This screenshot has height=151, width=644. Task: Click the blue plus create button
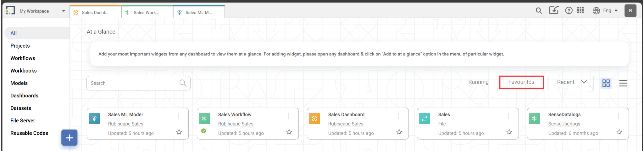pos(69,137)
